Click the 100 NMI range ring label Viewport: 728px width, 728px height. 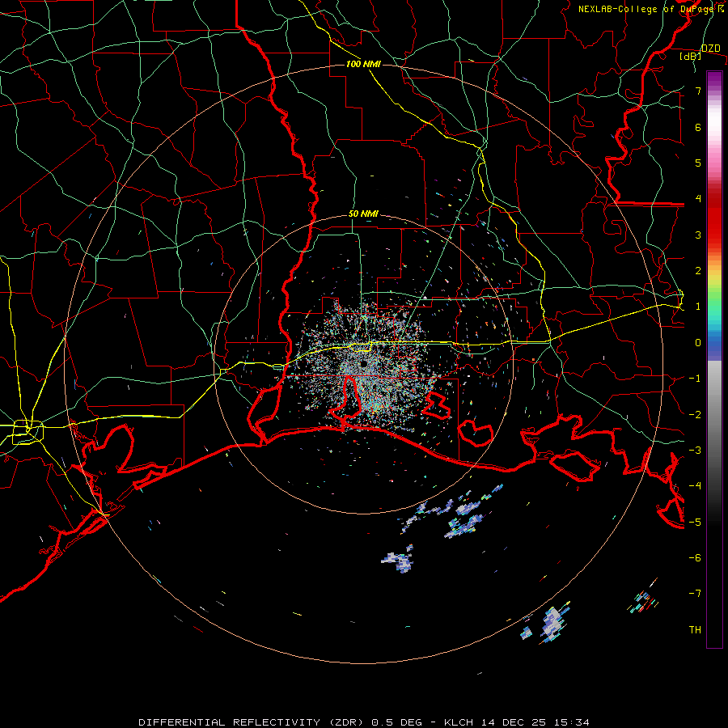click(x=363, y=64)
